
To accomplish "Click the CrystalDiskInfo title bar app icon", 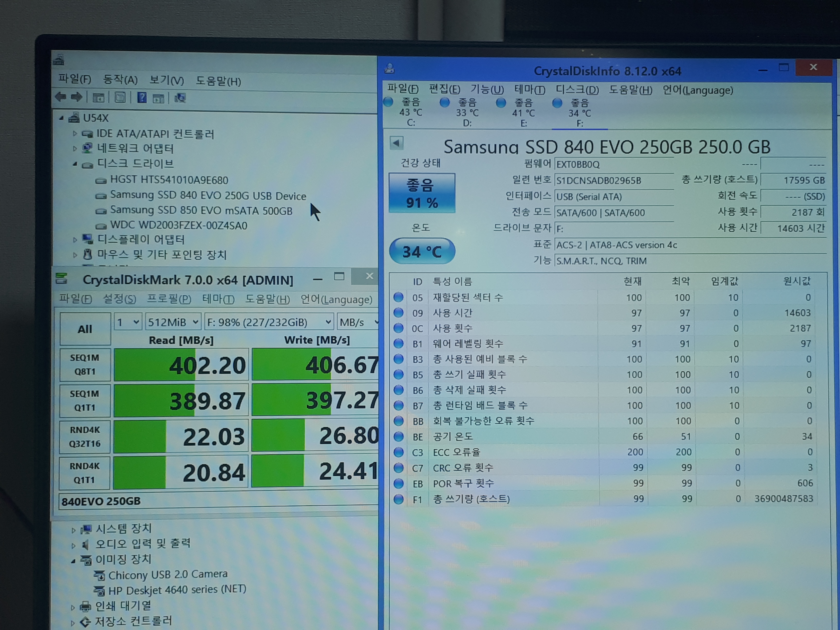I will 389,68.
